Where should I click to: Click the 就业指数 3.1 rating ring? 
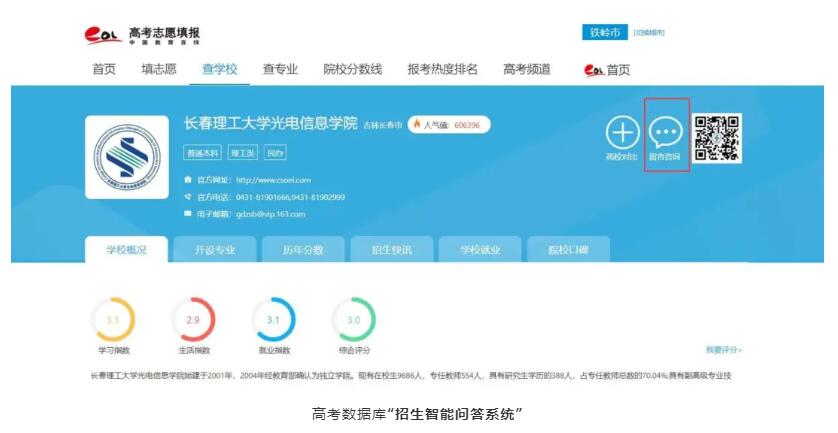coord(273,320)
